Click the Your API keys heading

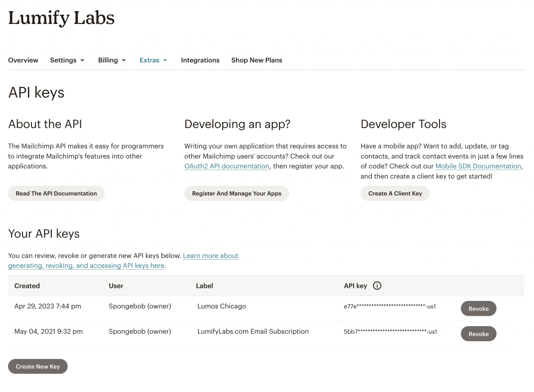pyautogui.click(x=44, y=234)
